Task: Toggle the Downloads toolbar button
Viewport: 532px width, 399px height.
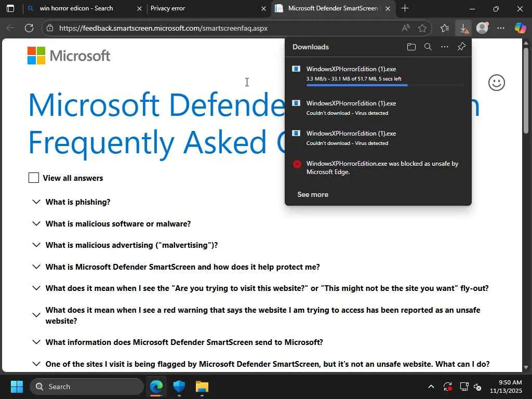Action: click(463, 28)
